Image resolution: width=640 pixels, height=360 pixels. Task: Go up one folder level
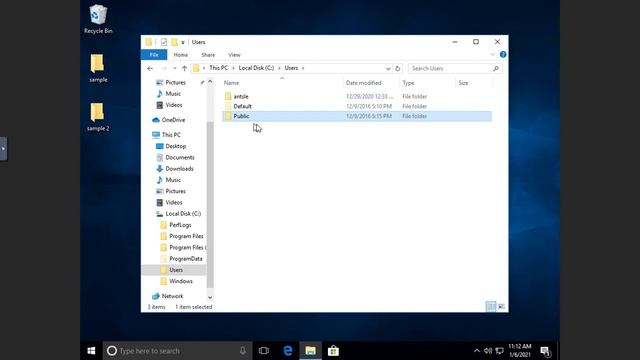pyautogui.click(x=184, y=68)
